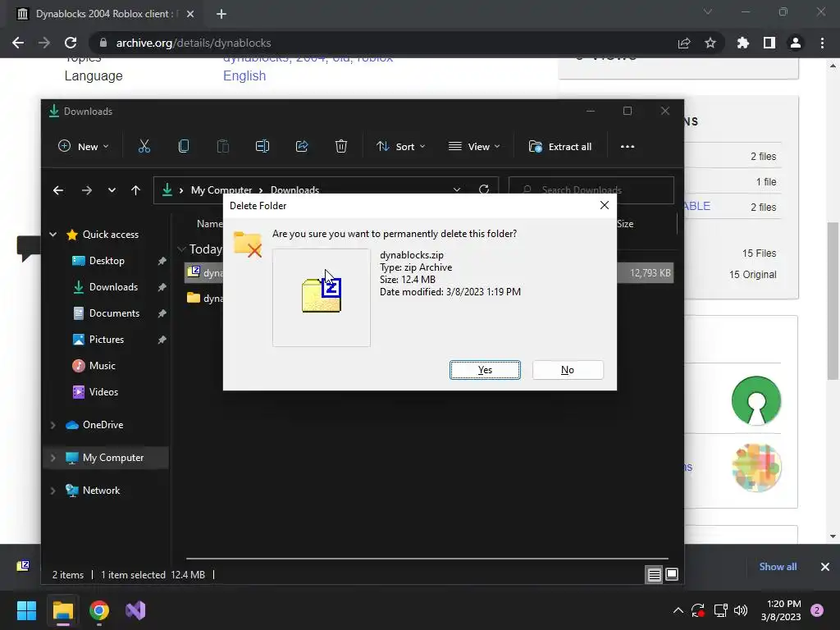Viewport: 840px width, 630px height.
Task: Unpin Desktop from Quick access
Action: (162, 261)
